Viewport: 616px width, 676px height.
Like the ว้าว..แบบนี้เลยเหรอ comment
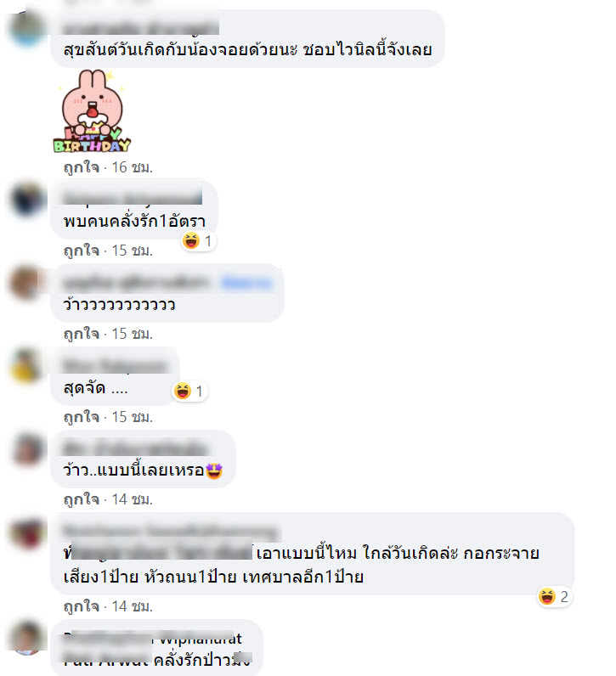[82, 499]
